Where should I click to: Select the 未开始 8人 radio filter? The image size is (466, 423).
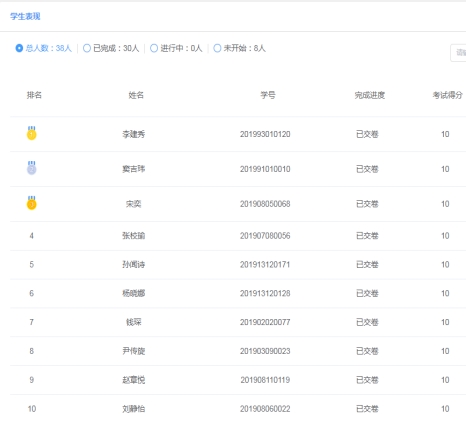[217, 48]
